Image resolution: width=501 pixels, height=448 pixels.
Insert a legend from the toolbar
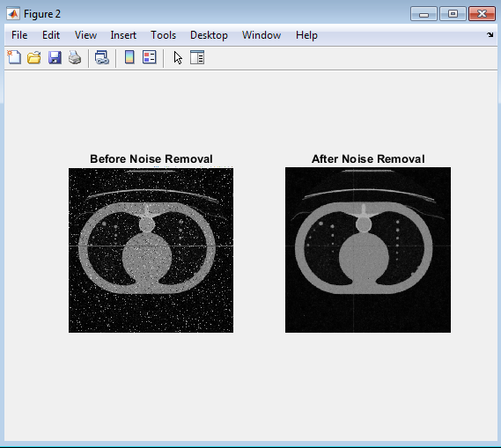pos(149,57)
